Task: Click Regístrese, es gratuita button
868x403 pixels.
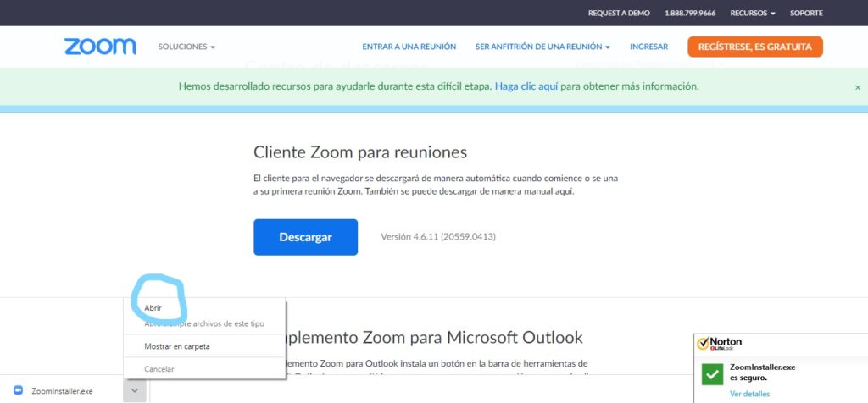Action: (x=755, y=47)
